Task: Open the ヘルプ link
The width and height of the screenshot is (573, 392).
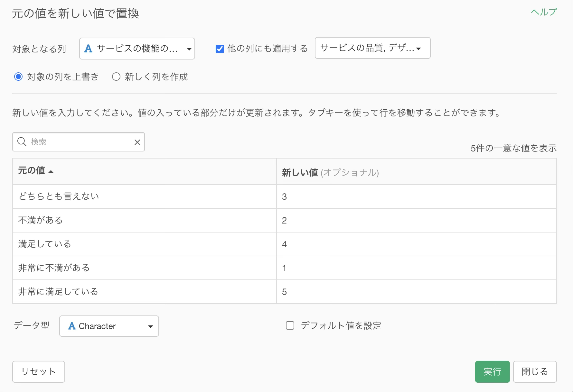Action: (x=544, y=12)
